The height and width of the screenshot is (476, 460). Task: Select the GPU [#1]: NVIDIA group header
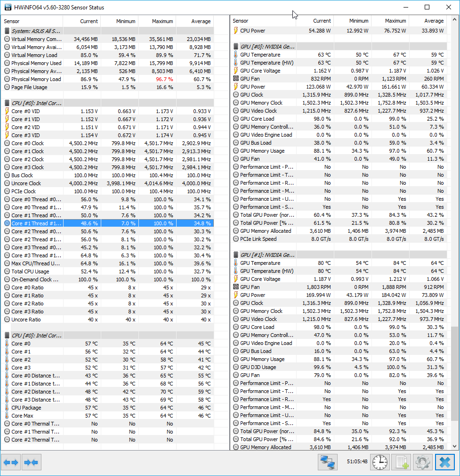pyautogui.click(x=267, y=255)
